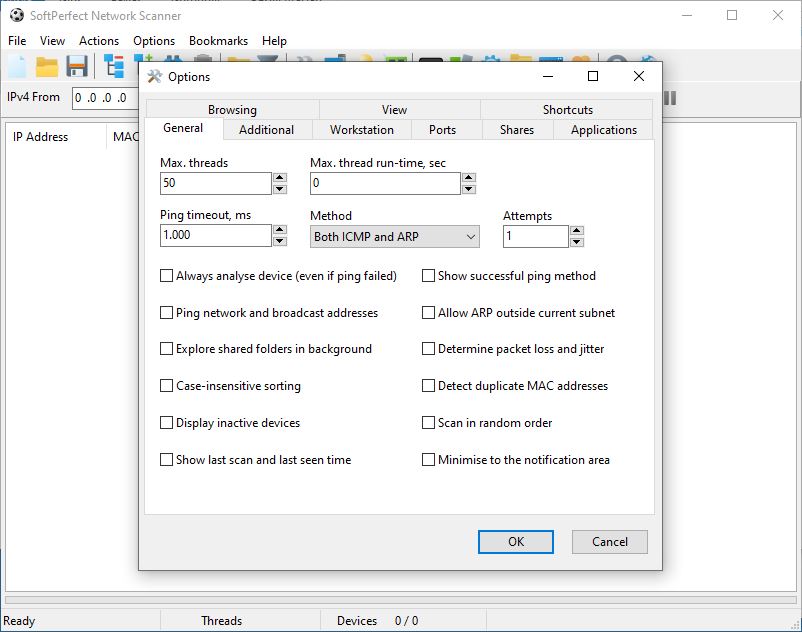Open the Additional tab
This screenshot has height=632, width=802.
pyautogui.click(x=266, y=130)
